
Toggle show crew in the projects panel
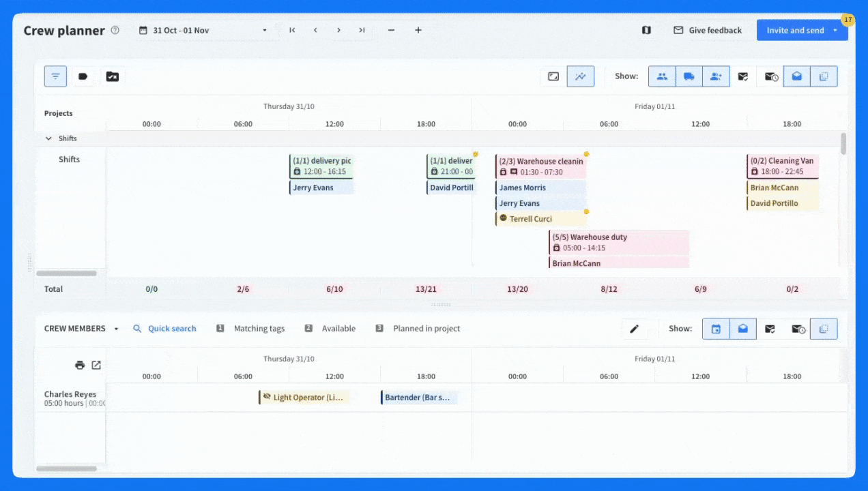pos(662,76)
